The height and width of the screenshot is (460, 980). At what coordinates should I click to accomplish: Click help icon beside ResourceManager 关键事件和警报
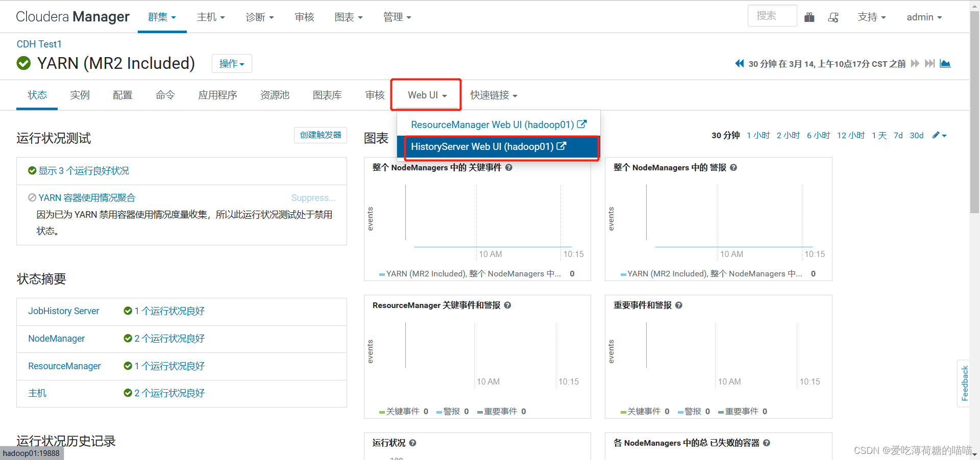507,305
